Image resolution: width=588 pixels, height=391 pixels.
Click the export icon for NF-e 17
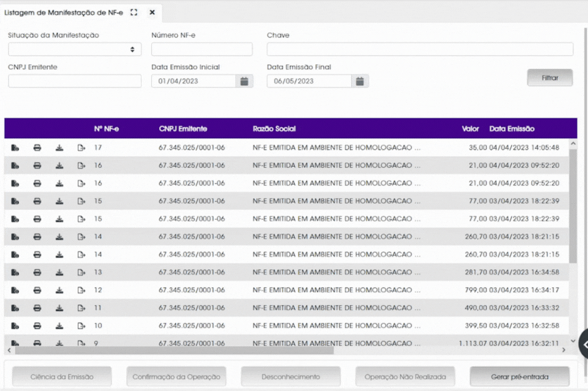pyautogui.click(x=81, y=148)
